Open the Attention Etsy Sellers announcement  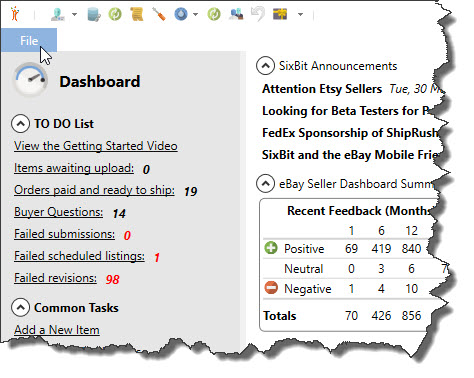[322, 89]
